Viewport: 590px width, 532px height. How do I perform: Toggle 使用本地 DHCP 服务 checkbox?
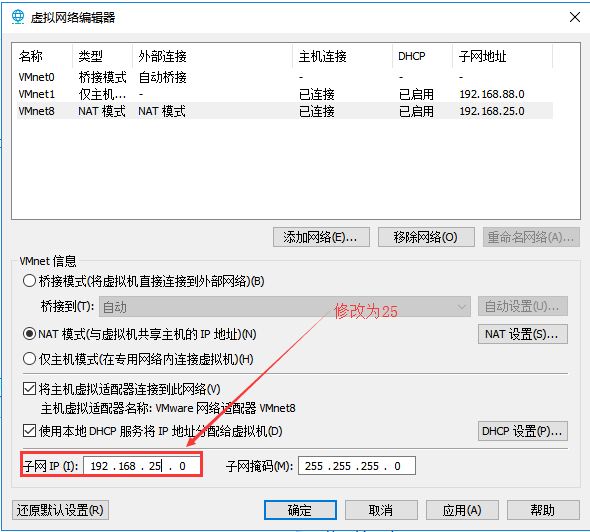(29, 431)
